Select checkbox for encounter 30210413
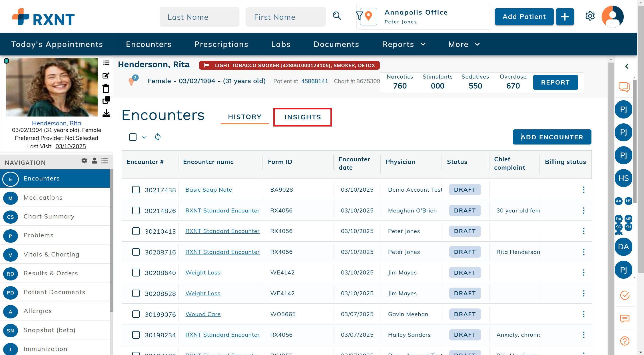This screenshot has width=644, height=355. click(x=136, y=231)
